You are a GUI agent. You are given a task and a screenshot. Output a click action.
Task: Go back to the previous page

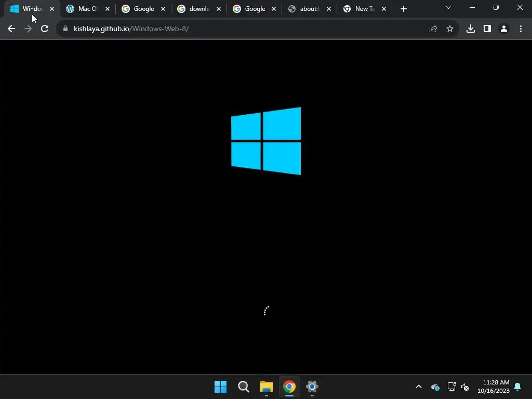point(11,29)
